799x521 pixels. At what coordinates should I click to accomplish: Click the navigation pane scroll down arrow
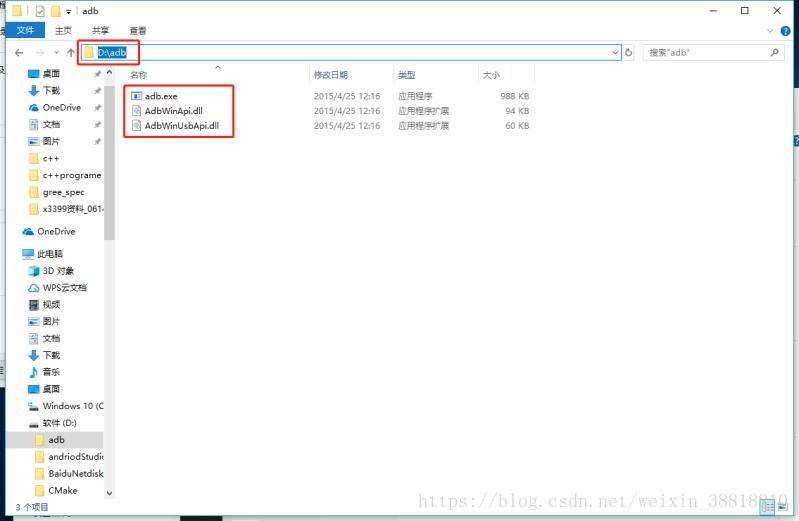[110, 493]
